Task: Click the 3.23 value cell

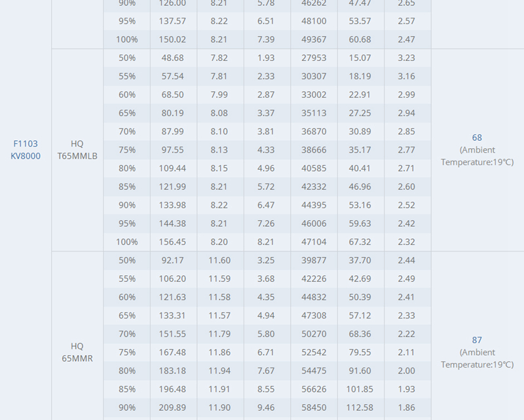Action: pos(406,58)
